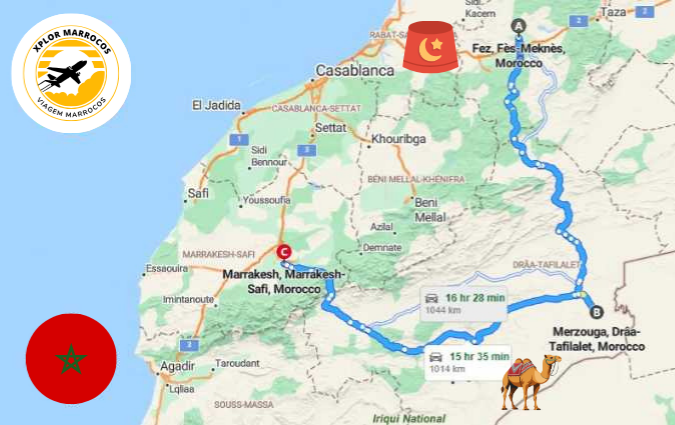675x425 pixels.
Task: Click the red fez hat icon
Action: click(430, 47)
